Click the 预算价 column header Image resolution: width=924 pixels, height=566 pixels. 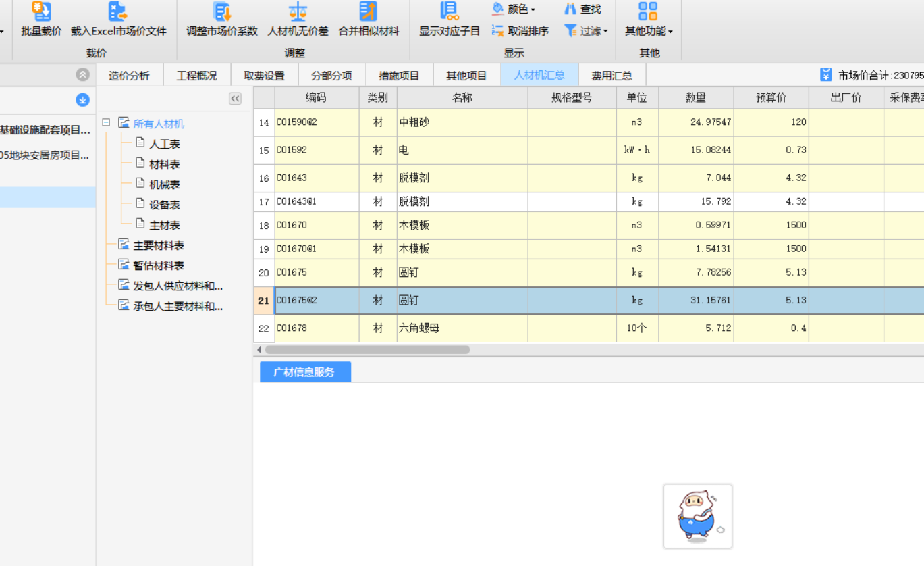771,97
